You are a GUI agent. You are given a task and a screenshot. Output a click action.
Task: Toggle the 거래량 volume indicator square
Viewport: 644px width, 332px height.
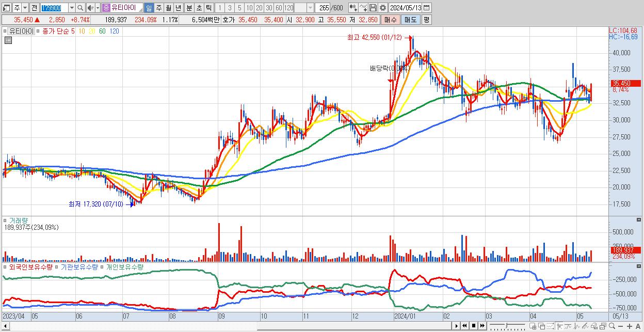(x=5, y=220)
